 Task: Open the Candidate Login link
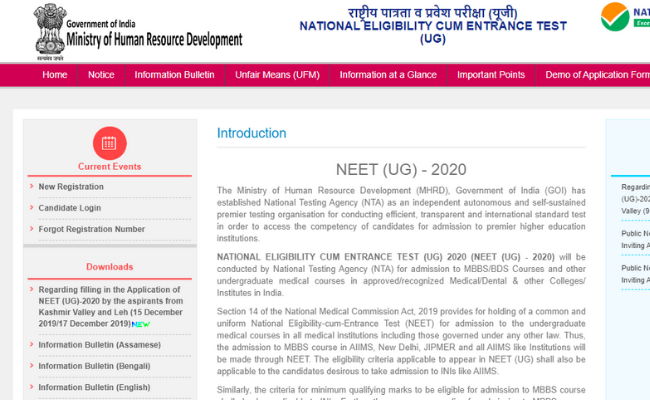tap(69, 208)
